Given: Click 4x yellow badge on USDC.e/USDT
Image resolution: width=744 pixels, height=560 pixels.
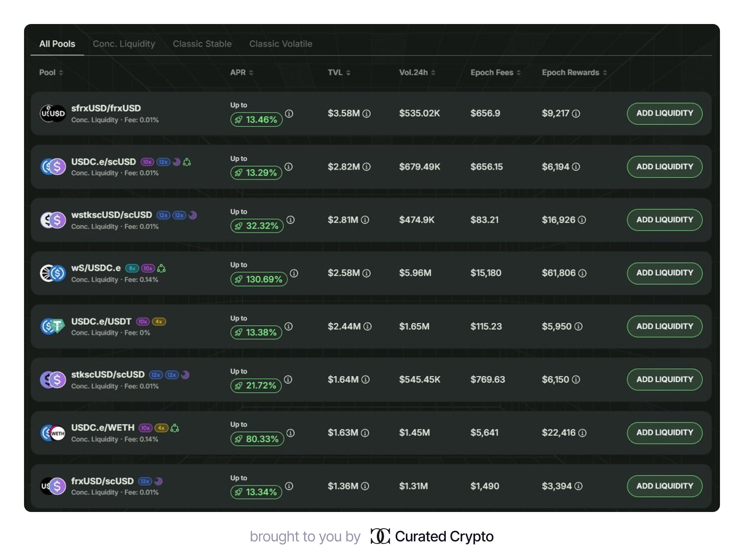Looking at the screenshot, I should [x=159, y=322].
